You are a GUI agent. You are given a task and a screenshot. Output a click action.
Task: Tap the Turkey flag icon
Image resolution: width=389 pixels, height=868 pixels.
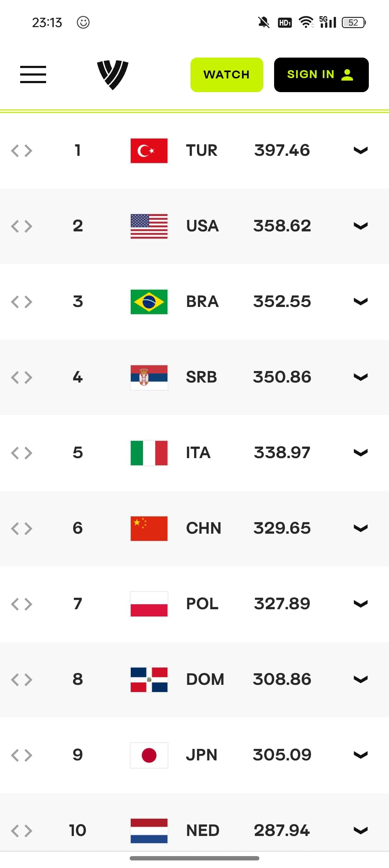(x=149, y=151)
